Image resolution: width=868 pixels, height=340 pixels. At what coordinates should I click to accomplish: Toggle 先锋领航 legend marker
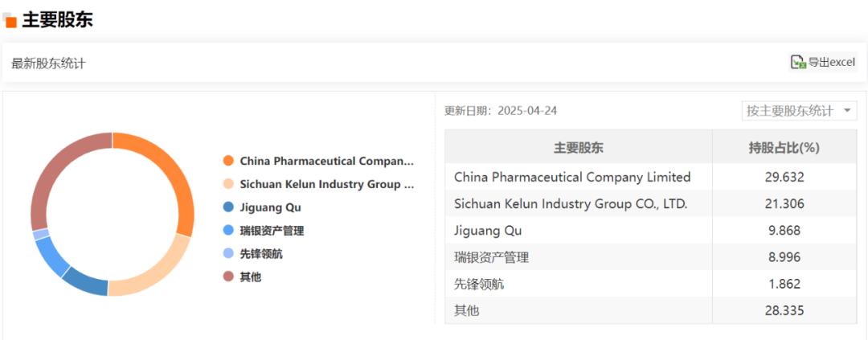[228, 254]
